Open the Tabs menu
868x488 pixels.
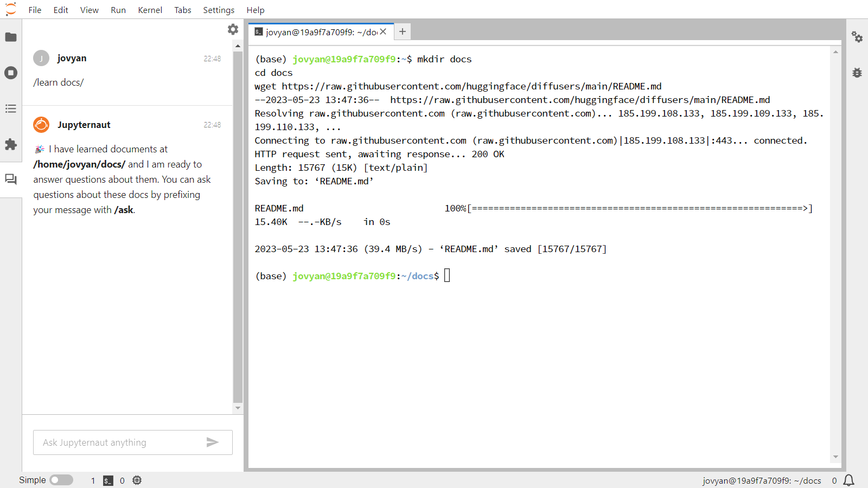tap(182, 10)
